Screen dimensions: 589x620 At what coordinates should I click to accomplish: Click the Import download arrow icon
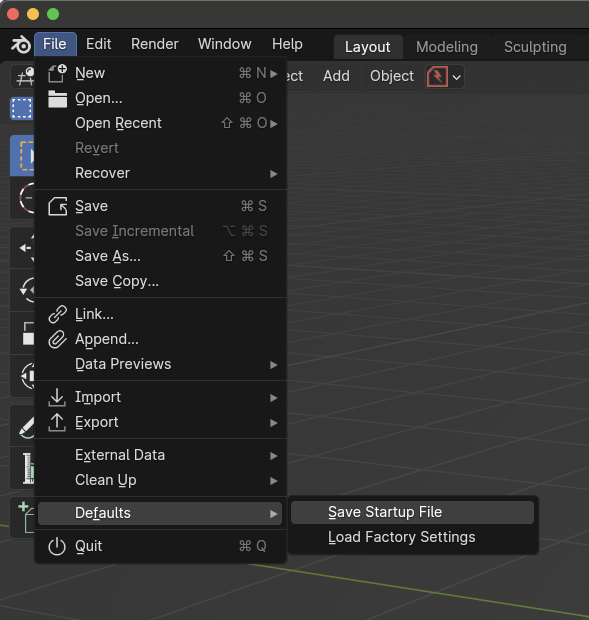[x=57, y=397]
